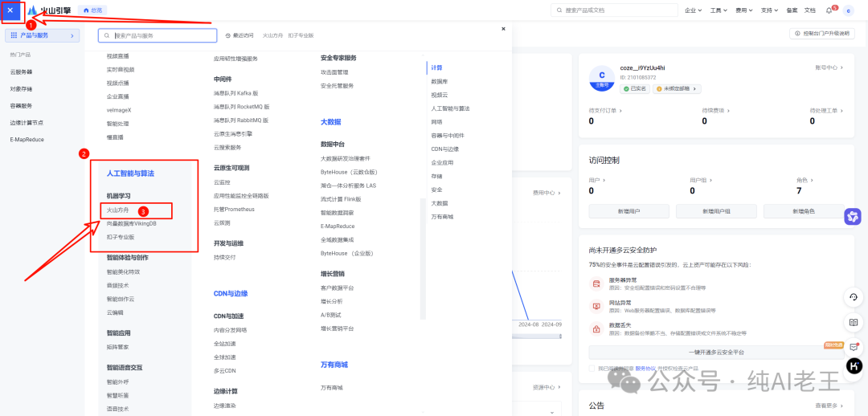Image resolution: width=868 pixels, height=416 pixels.
Task: Click the 服务器异常 risk icon
Action: point(596,283)
